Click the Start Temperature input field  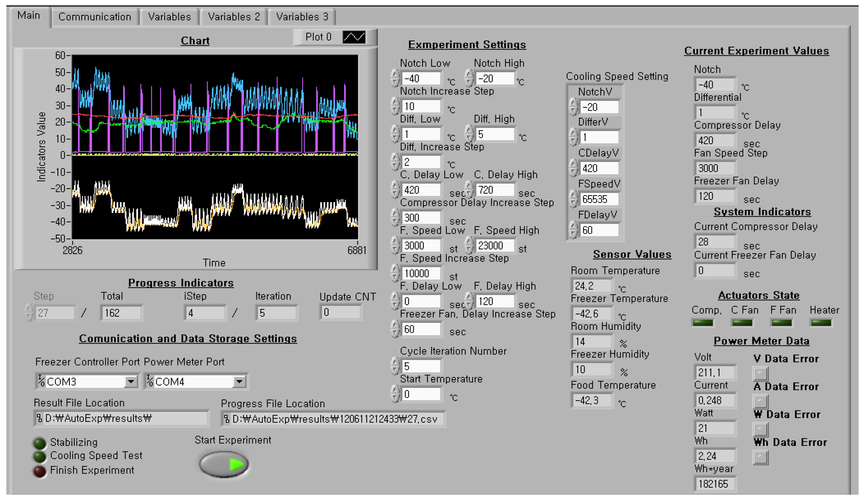421,394
